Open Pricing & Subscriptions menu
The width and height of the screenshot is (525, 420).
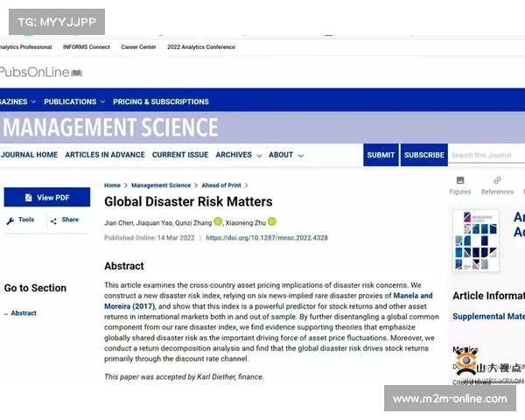(x=161, y=101)
